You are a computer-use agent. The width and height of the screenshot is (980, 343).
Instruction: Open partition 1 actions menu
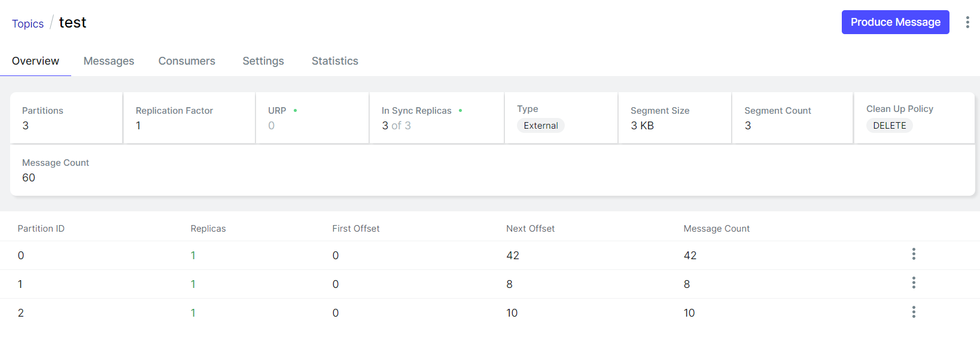(x=914, y=283)
